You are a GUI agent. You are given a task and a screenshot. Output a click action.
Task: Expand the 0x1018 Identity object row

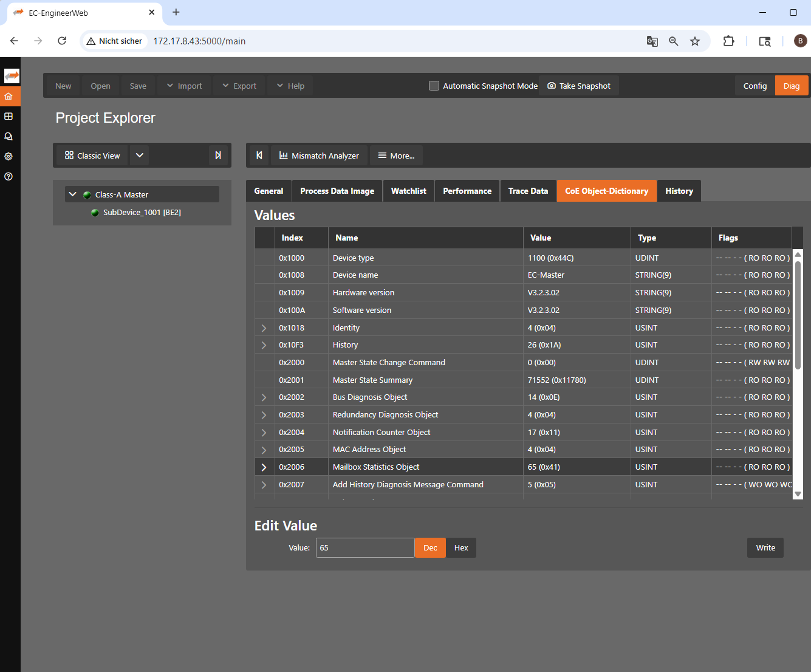coord(264,327)
